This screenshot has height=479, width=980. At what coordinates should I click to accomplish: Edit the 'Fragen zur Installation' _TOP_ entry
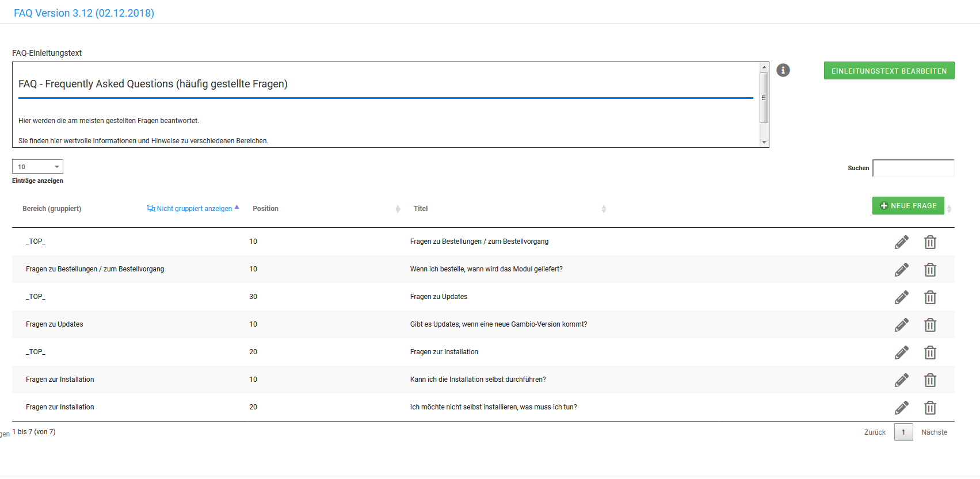coord(901,352)
